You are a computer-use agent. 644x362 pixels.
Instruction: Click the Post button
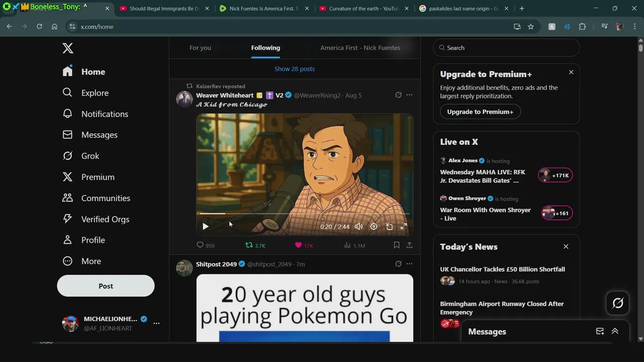point(106,286)
